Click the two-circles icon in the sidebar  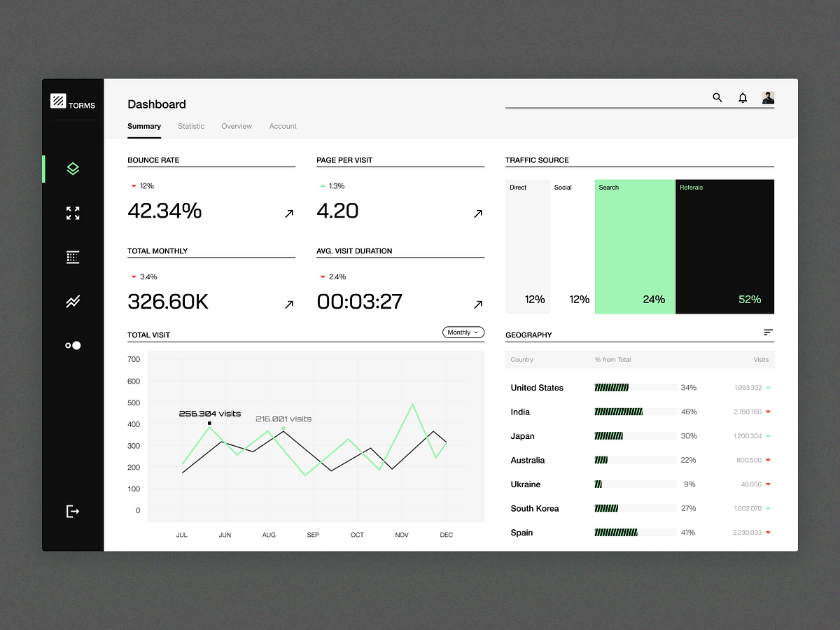(73, 345)
